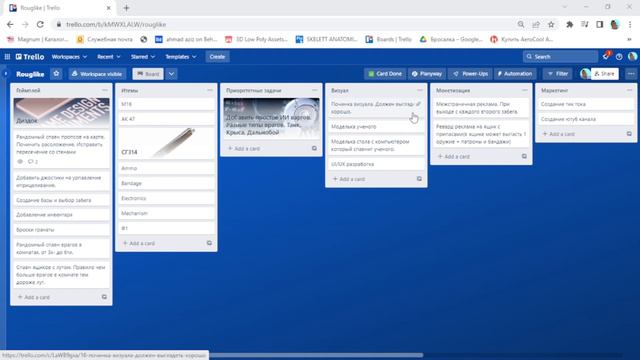Open list actions for the Монетизация list
The width and height of the screenshot is (640, 360).
(x=524, y=90)
